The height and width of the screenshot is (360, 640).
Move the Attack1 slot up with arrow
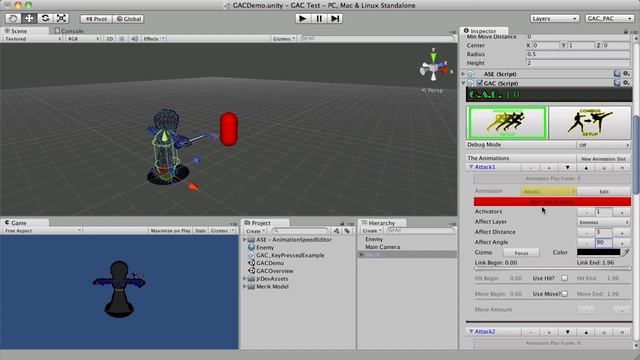click(x=586, y=167)
